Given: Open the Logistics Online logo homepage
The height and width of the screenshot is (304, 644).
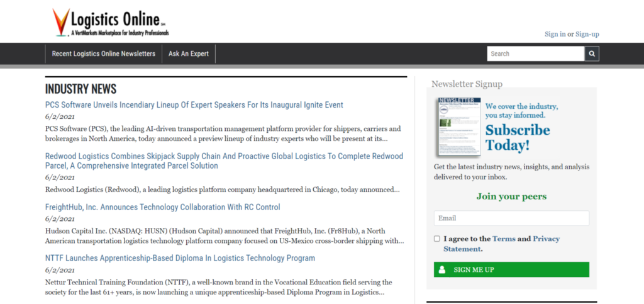Looking at the screenshot, I should [111, 23].
